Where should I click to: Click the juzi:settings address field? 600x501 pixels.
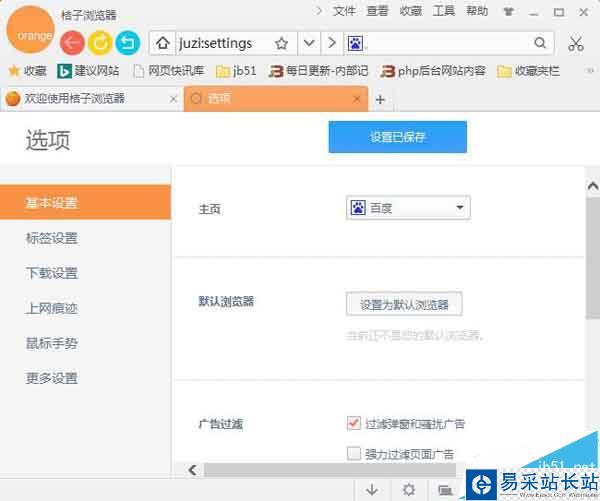pyautogui.click(x=224, y=43)
